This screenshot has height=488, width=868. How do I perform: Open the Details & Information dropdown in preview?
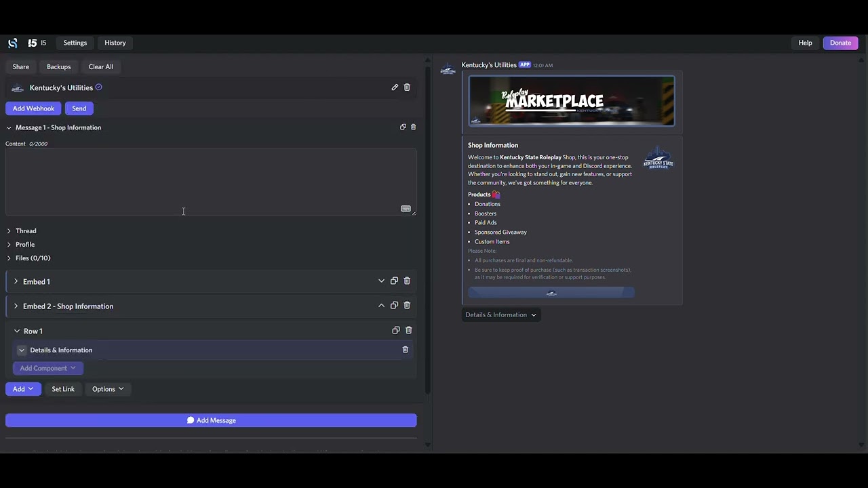(x=500, y=314)
